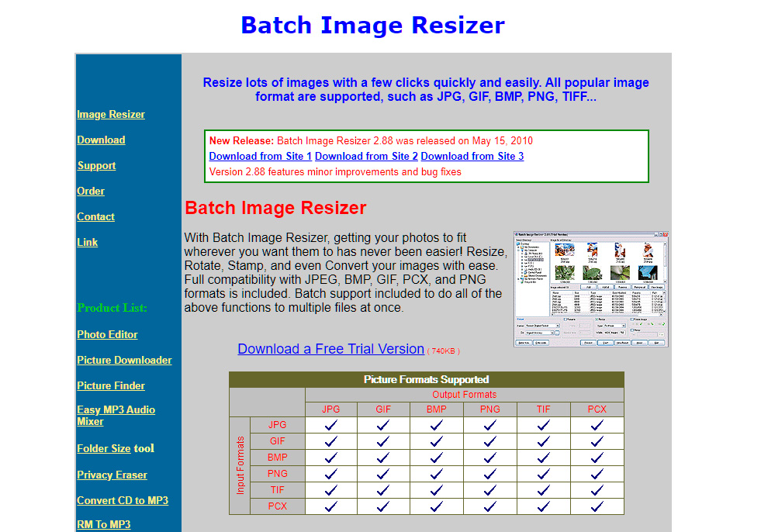The image size is (761, 532).
Task: Click the JPG to PNG conversion checkmark
Action: pyautogui.click(x=489, y=424)
